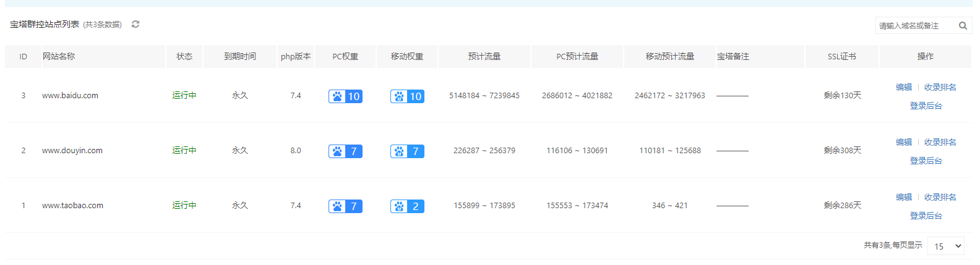This screenshot has height=265, width=980.
Task: Click the PC权重 column header
Action: [345, 56]
